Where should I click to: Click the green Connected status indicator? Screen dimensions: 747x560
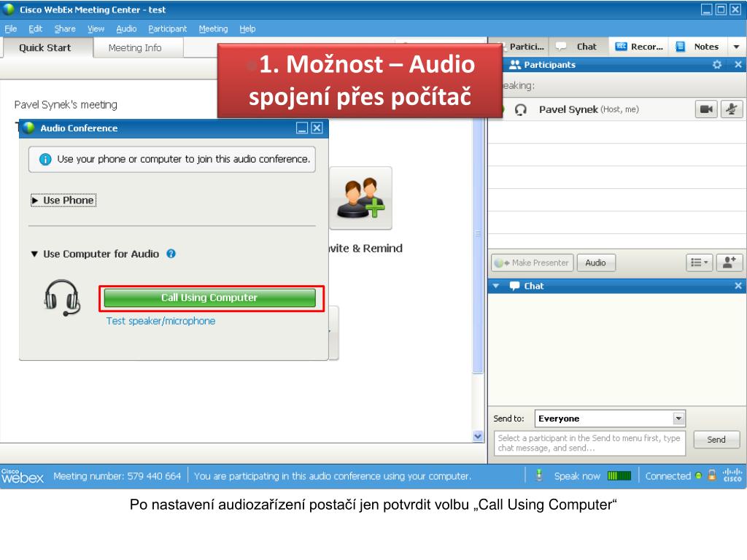pos(698,475)
